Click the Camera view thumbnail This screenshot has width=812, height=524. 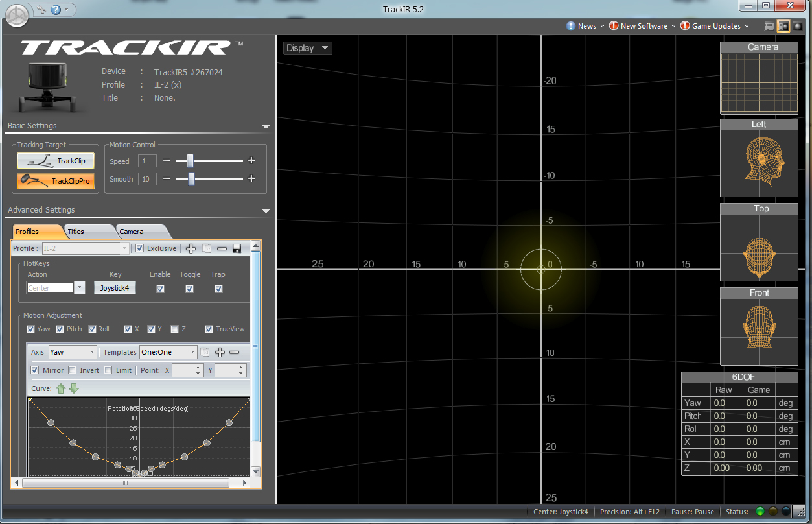759,84
